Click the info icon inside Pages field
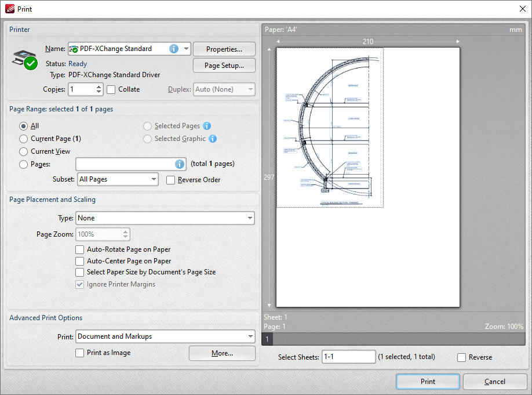Screen dimensions: 532x395 [x=180, y=164]
